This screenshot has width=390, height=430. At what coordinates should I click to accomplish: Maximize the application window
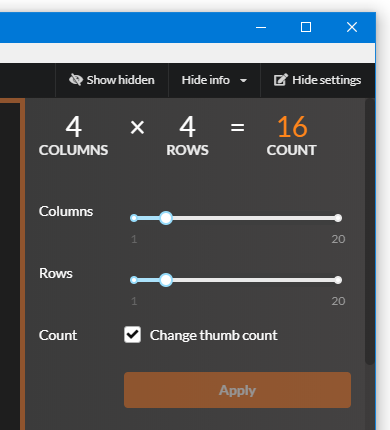tap(306, 27)
